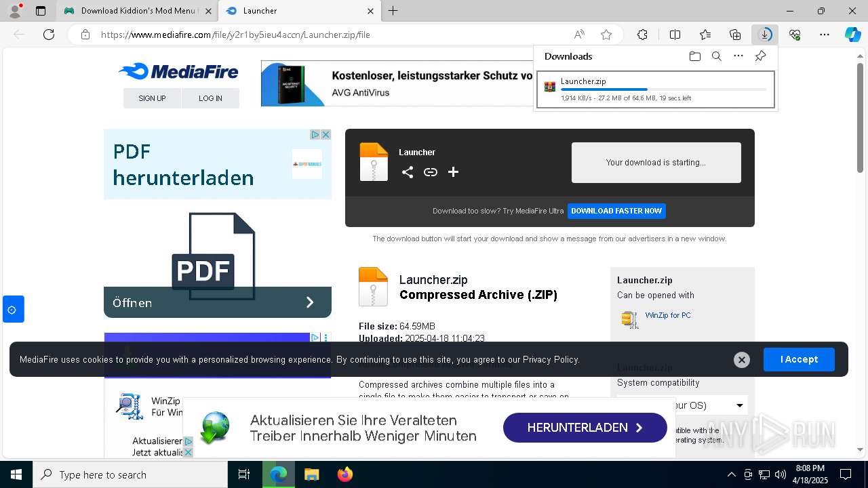This screenshot has height=488, width=868.
Task: Close the PDF ad with X
Action: pos(325,135)
